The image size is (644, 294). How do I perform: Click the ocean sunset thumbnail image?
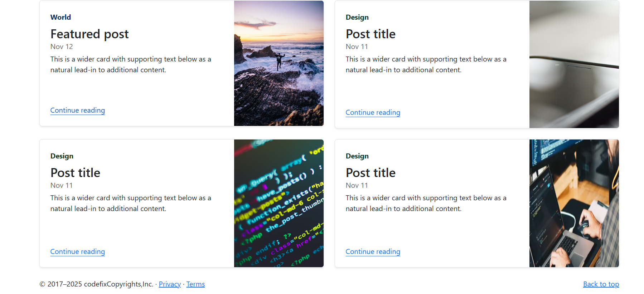[279, 63]
